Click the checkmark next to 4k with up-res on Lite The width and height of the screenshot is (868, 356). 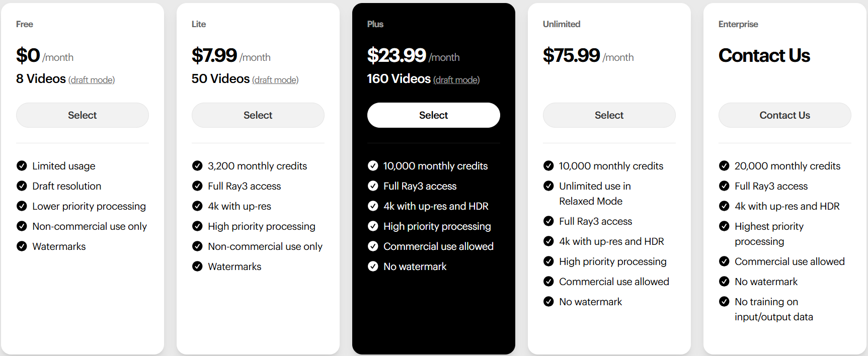tap(197, 206)
